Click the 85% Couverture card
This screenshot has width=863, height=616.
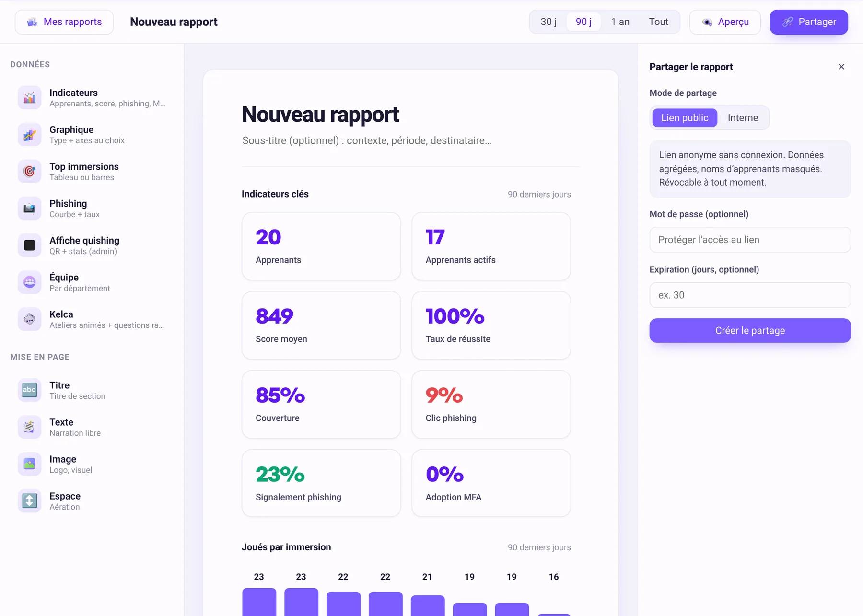(321, 405)
